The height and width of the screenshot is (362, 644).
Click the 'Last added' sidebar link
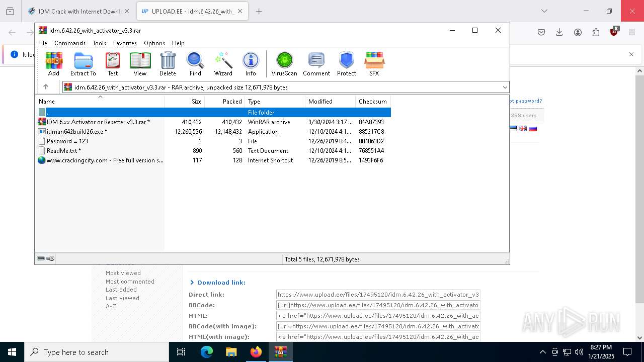pos(121,290)
